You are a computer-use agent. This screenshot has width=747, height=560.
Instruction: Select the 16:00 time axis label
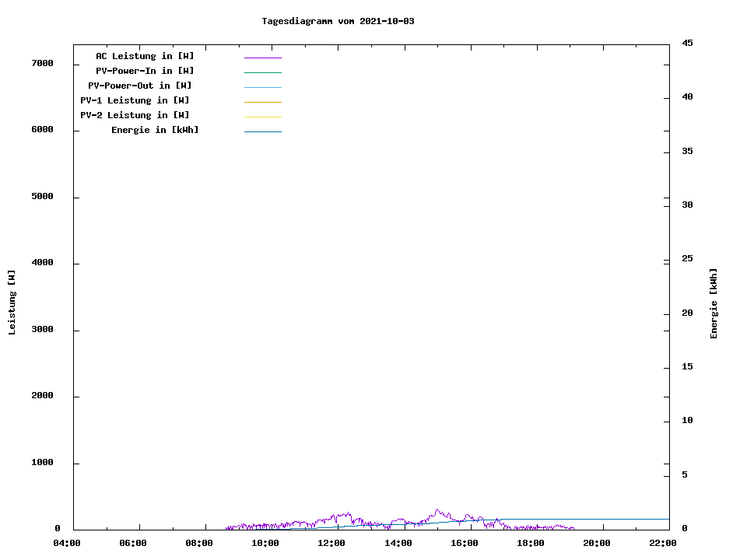coord(465,543)
